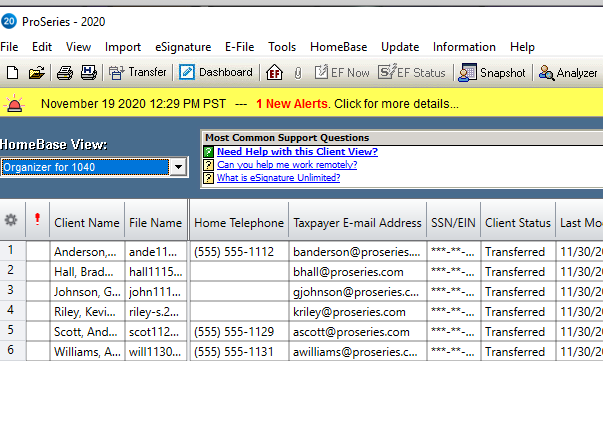Select the Anderson client row
This screenshot has width=603, height=428.
click(86, 252)
